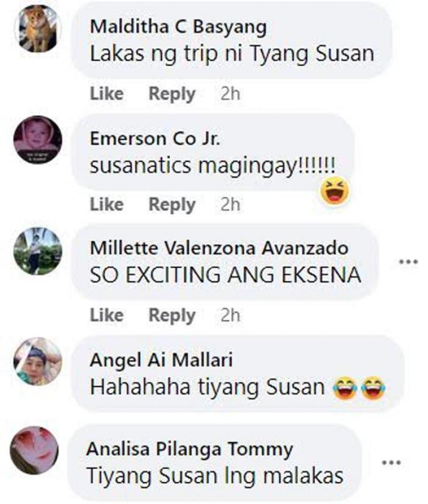Click the laughing reaction on Emerson's comment
Screen dimensions: 428x504
point(335,191)
